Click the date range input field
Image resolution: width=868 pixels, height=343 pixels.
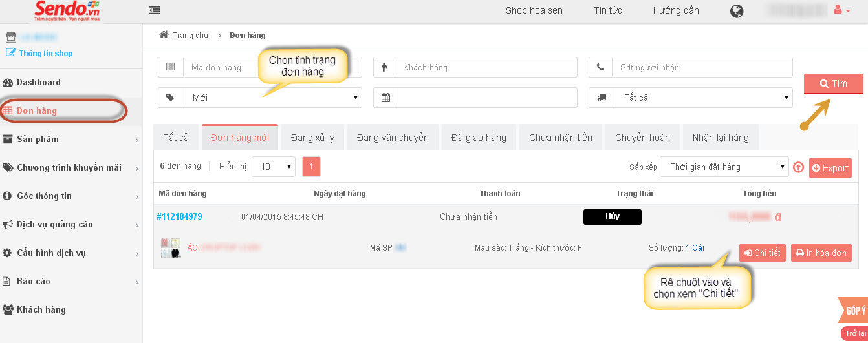point(488,98)
